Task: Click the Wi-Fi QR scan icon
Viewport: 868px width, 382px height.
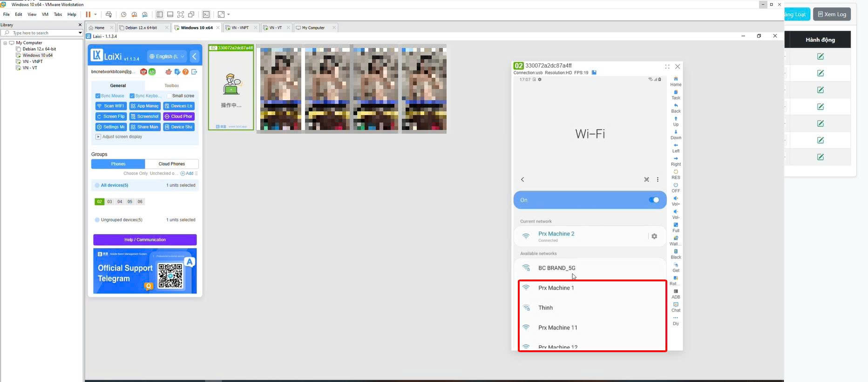Action: click(x=646, y=179)
